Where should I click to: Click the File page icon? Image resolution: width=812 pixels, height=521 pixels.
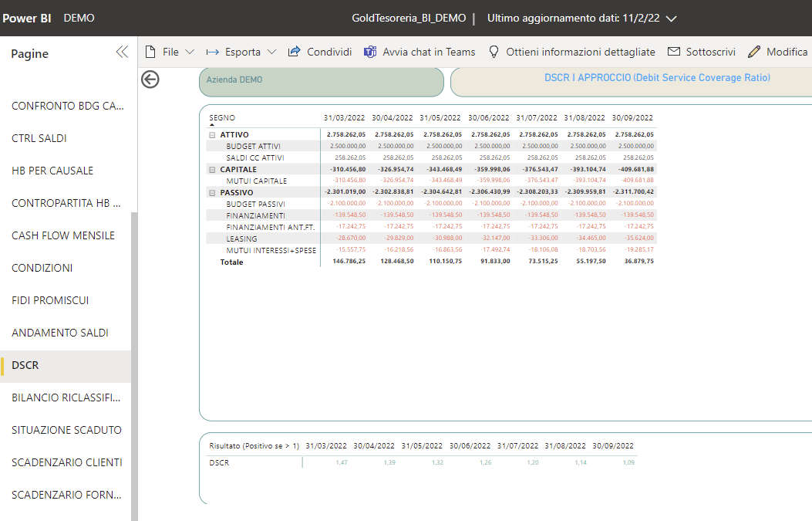click(150, 52)
